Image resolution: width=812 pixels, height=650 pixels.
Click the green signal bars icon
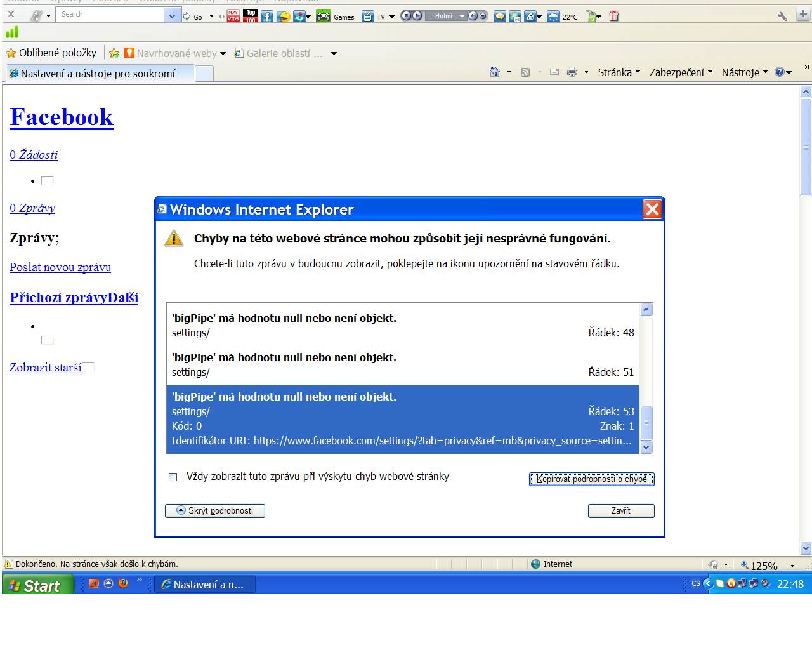click(x=12, y=32)
